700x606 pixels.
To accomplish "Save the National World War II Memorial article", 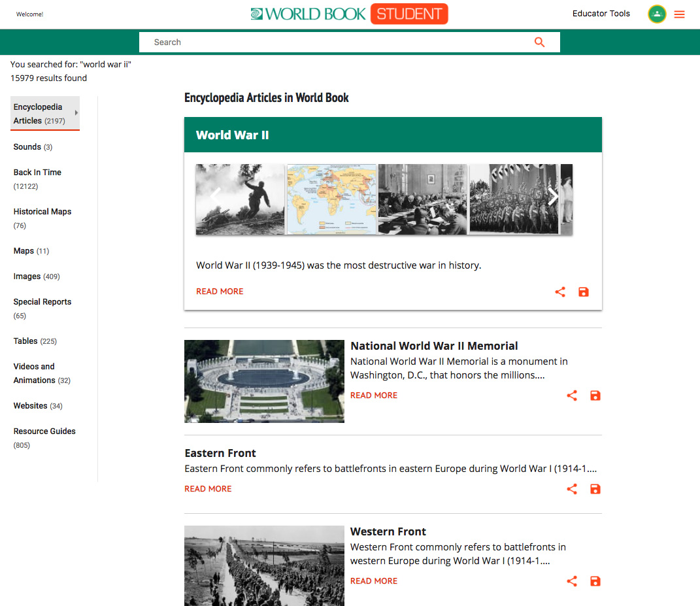I will tap(595, 396).
